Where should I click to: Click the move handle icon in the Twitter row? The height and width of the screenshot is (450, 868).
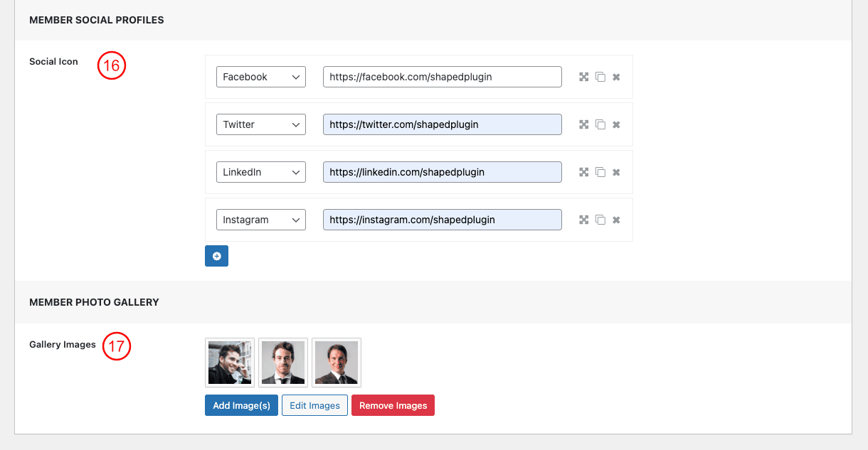point(583,124)
